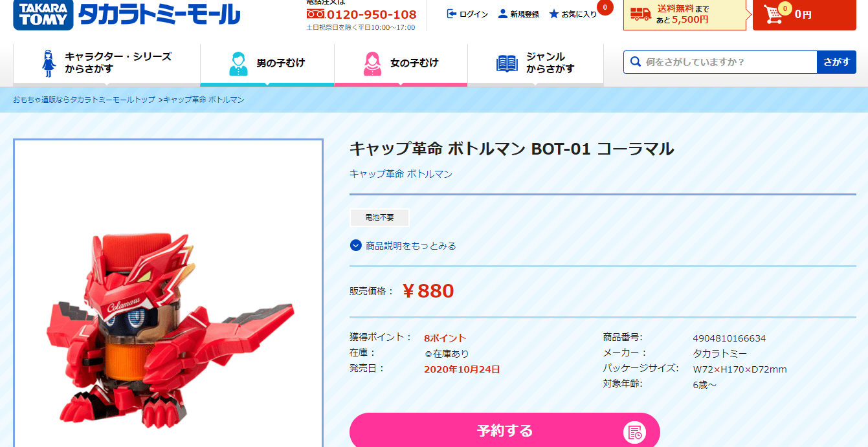Viewport: 868px width, 447px height.
Task: Open 男の子むけ category tab
Action: (x=267, y=63)
